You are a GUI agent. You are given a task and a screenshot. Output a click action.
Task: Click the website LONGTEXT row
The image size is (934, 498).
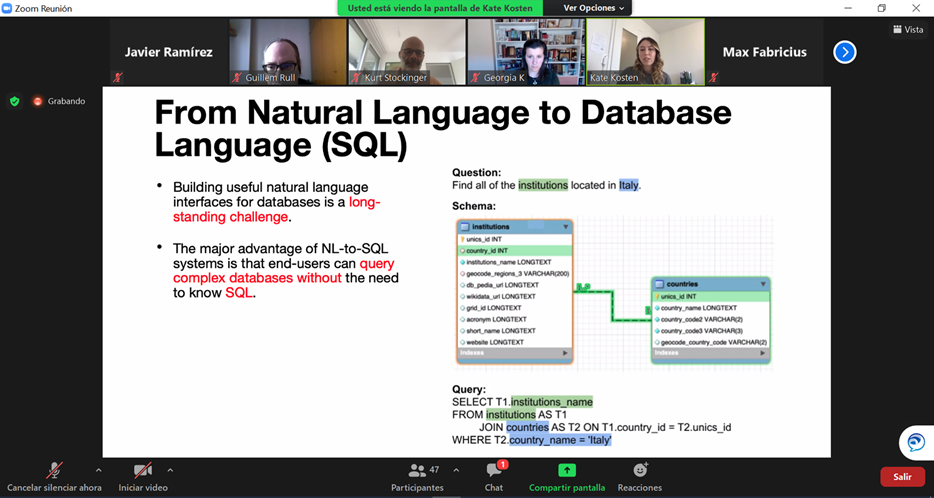click(x=515, y=342)
